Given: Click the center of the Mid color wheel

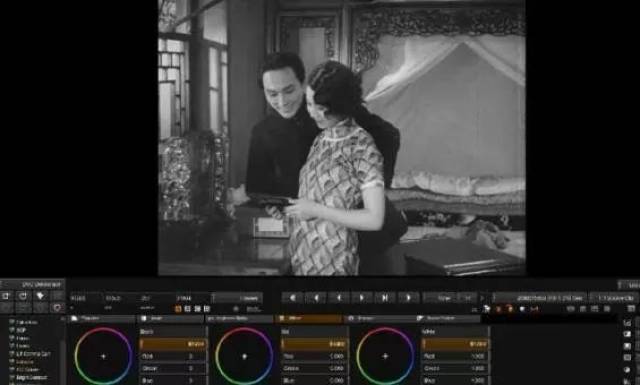Looking at the screenshot, I should [x=244, y=356].
